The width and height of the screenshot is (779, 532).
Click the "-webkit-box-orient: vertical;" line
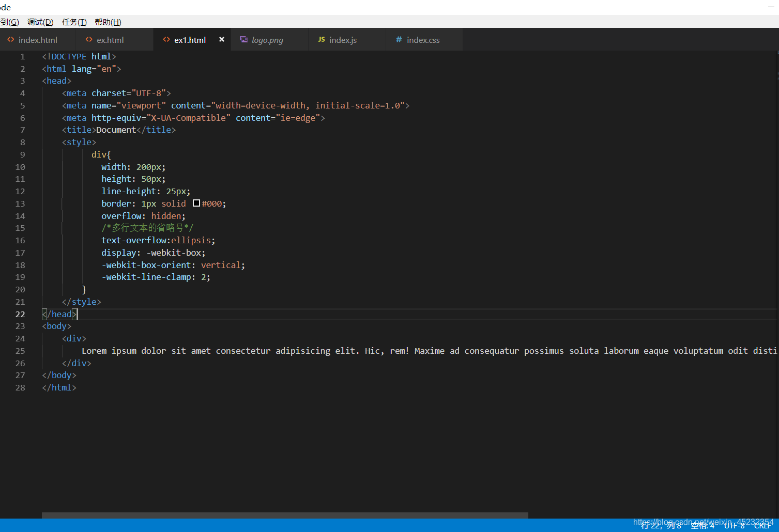[173, 265]
